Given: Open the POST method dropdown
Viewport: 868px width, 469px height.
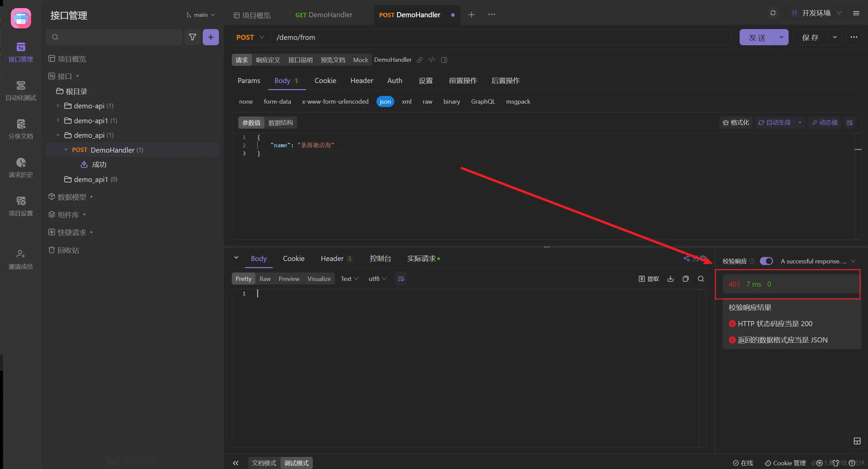Looking at the screenshot, I should [250, 37].
